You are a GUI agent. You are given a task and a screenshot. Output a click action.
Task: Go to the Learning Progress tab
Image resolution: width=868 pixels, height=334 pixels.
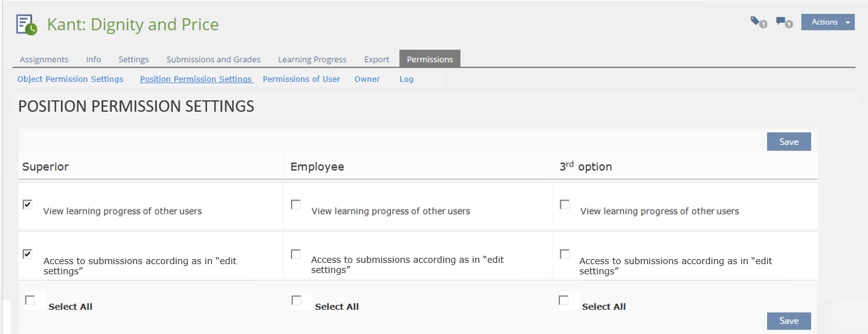pyautogui.click(x=312, y=60)
